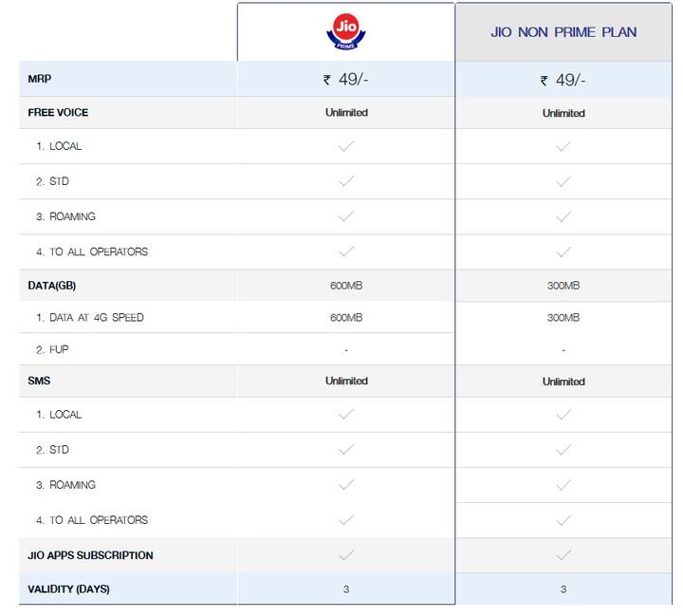Viewport: 683px width, 616px height.
Task: Click Jio Prime checkmark, SMS TO ALL OPERATORS
Action: point(346,519)
